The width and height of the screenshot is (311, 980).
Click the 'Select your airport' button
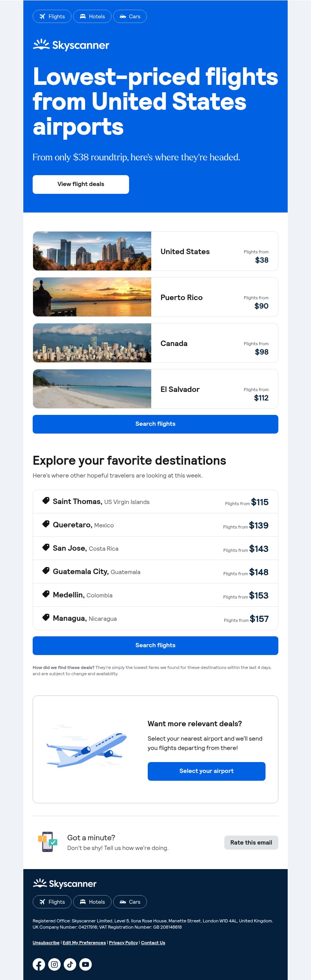[x=206, y=771]
